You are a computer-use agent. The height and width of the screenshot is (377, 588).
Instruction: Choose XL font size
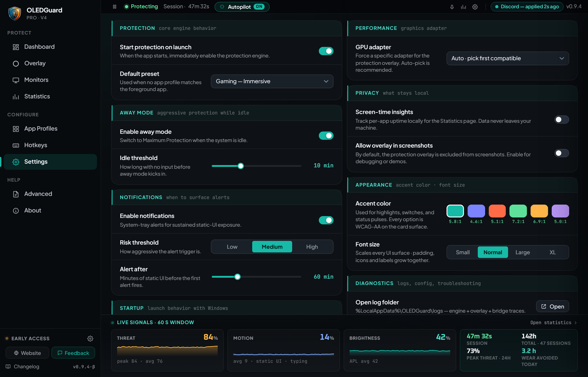click(x=552, y=252)
